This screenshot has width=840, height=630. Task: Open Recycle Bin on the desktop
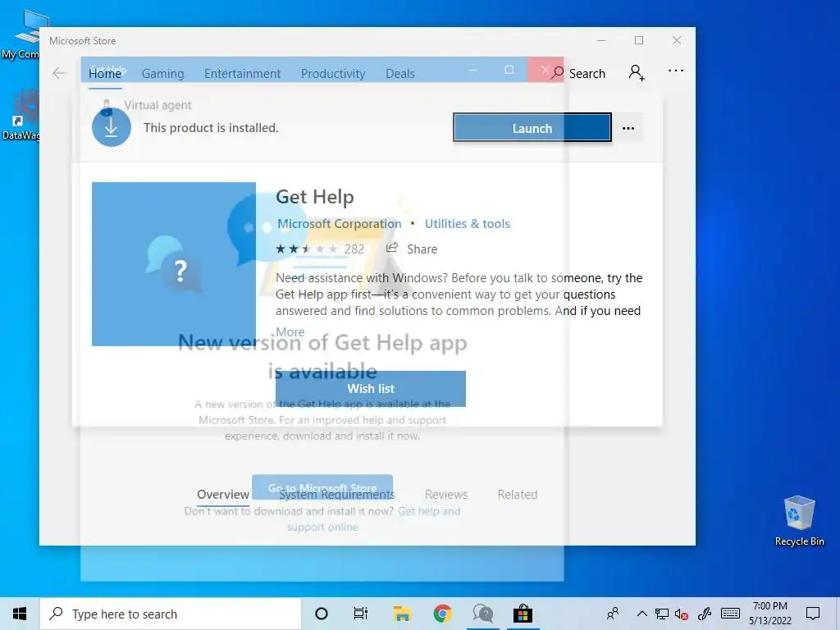pyautogui.click(x=799, y=521)
